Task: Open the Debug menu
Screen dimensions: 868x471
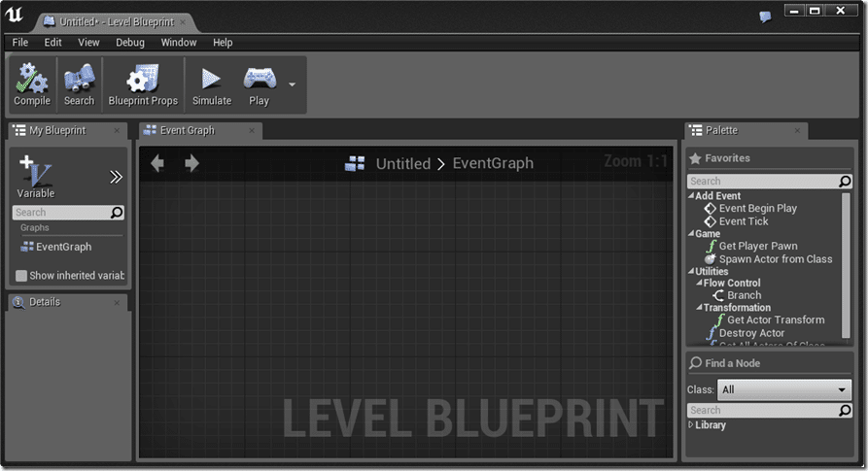Action: (x=130, y=42)
